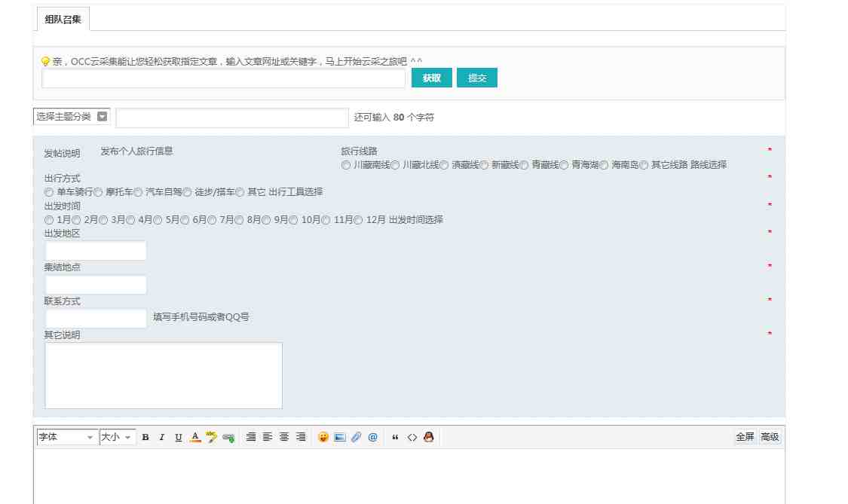The width and height of the screenshot is (848, 504).
Task: Choose 其它 travel mode radio
Action: point(240,192)
